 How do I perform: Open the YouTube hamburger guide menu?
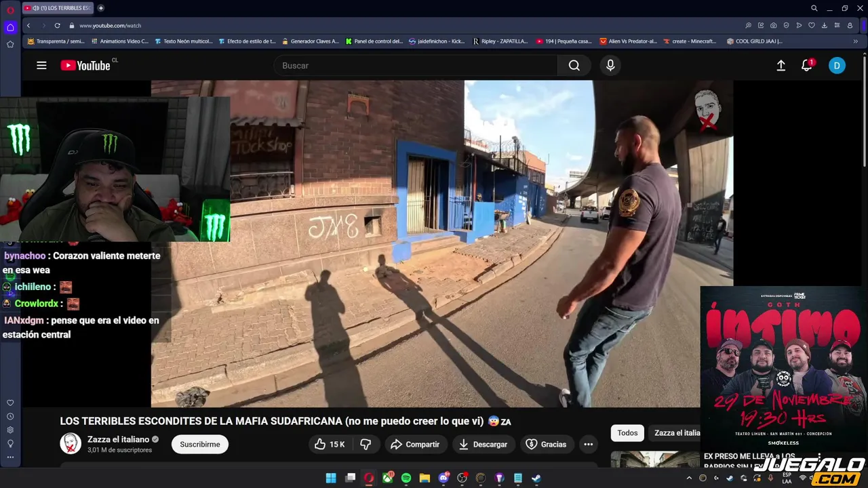41,66
